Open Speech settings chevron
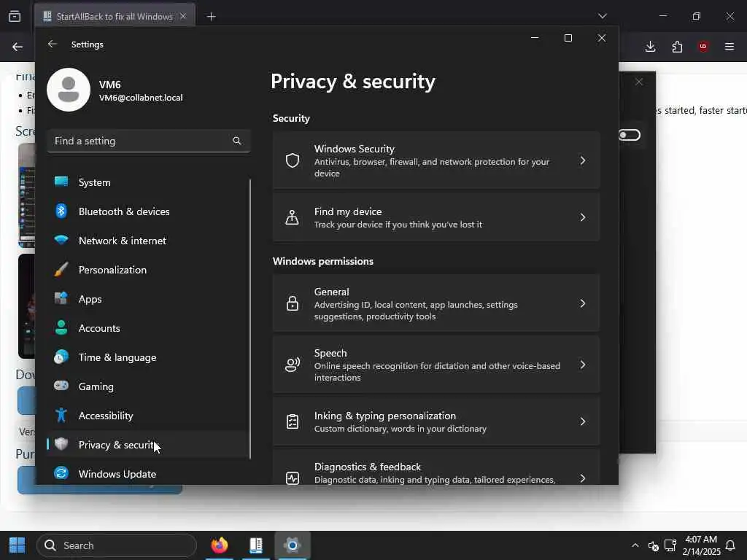Screen dimensions: 747x560 (582, 365)
